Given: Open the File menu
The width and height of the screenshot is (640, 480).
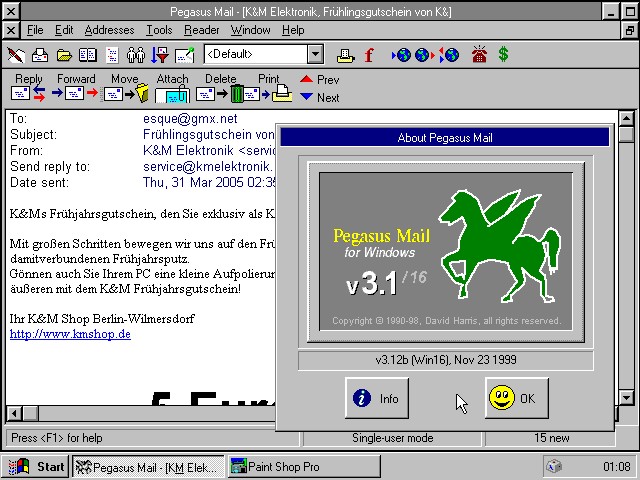Looking at the screenshot, I should pos(35,30).
